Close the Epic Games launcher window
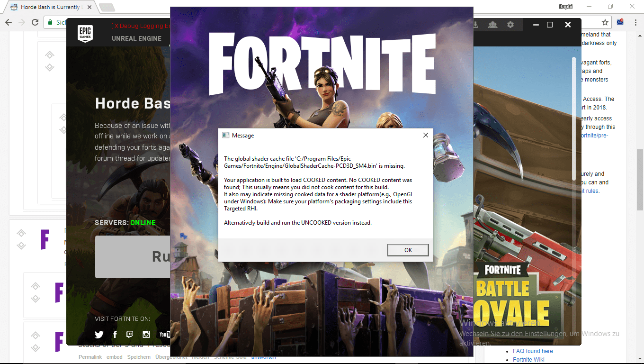This screenshot has width=644, height=364. [x=568, y=25]
